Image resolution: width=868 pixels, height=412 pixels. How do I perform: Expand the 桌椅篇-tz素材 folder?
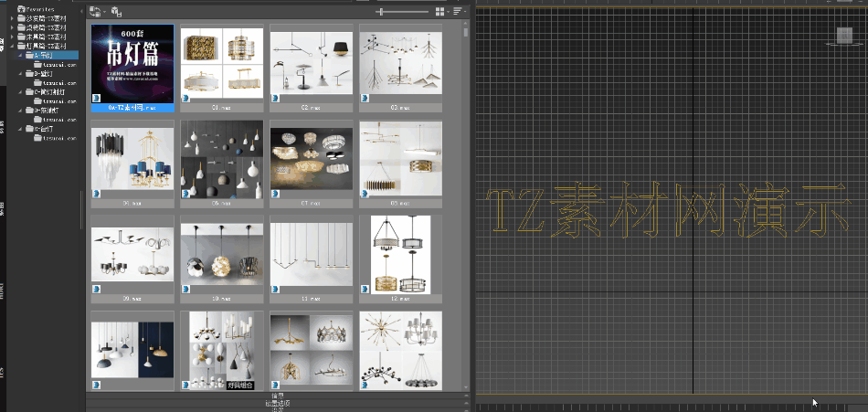pyautogui.click(x=13, y=26)
